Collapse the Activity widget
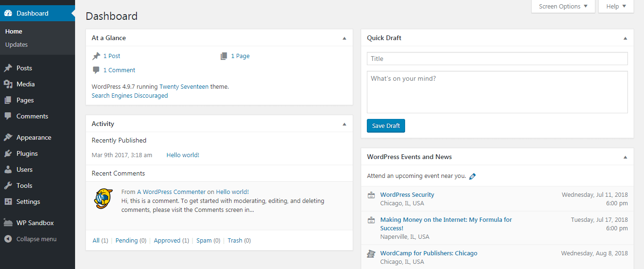Viewport: 644px width, 269px height. (344, 124)
